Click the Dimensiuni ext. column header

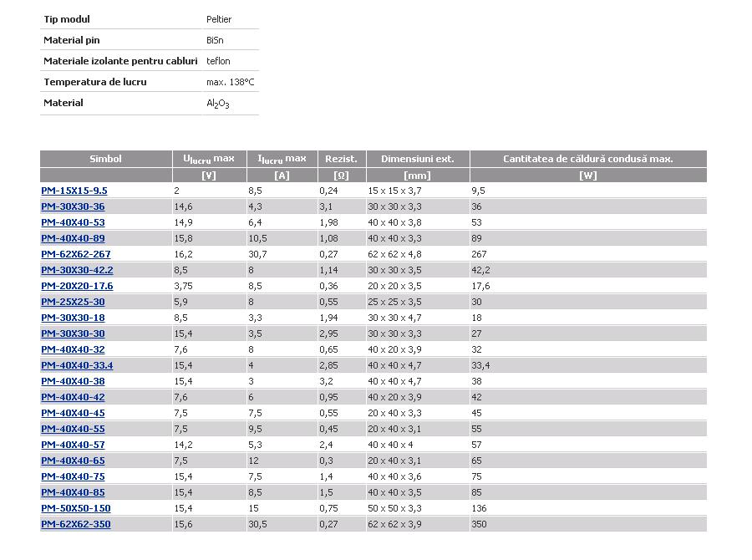click(x=418, y=159)
